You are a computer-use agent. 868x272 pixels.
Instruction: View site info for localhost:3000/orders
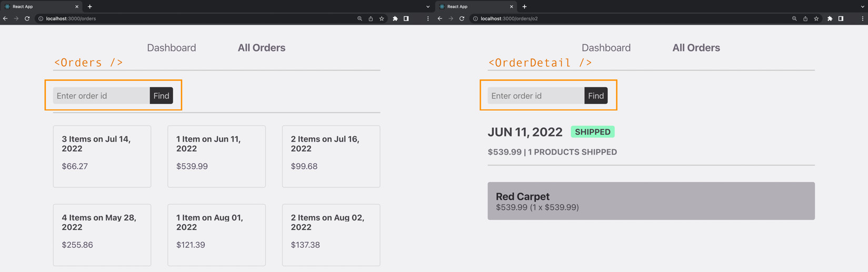tap(41, 18)
